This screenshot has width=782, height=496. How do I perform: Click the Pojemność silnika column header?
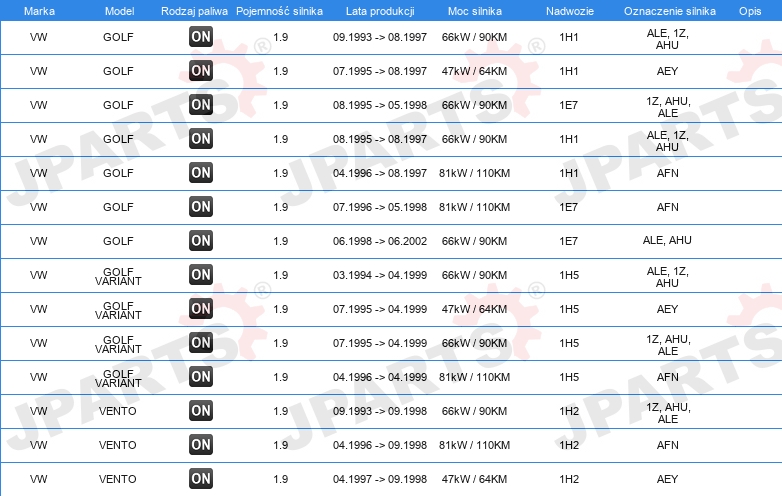(x=279, y=11)
